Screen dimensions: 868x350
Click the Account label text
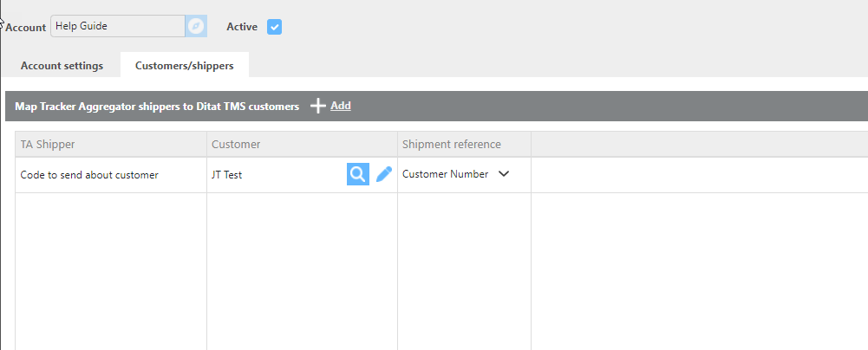[26, 27]
